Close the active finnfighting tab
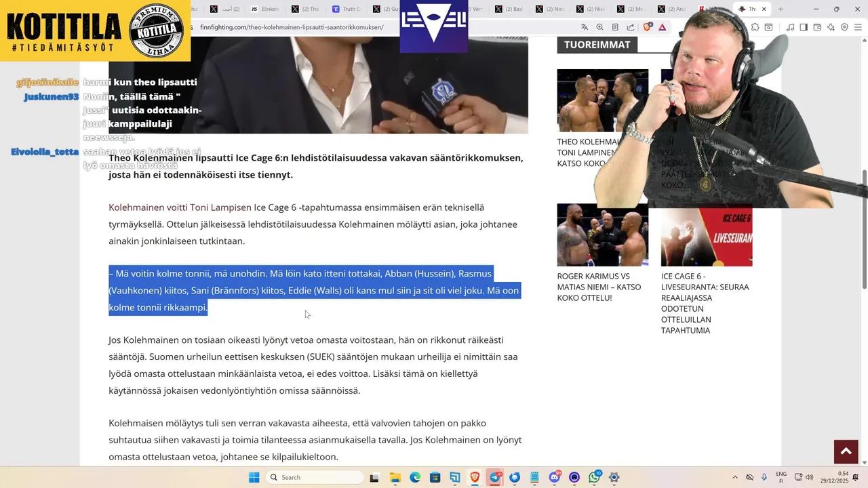Screen dimensions: 868x488 (x=764, y=9)
